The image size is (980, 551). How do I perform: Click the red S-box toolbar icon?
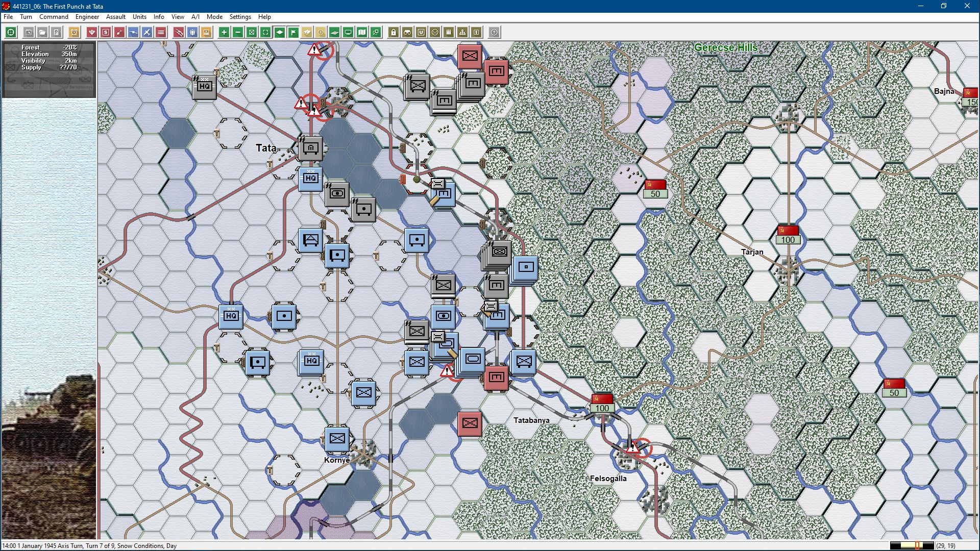(x=106, y=32)
